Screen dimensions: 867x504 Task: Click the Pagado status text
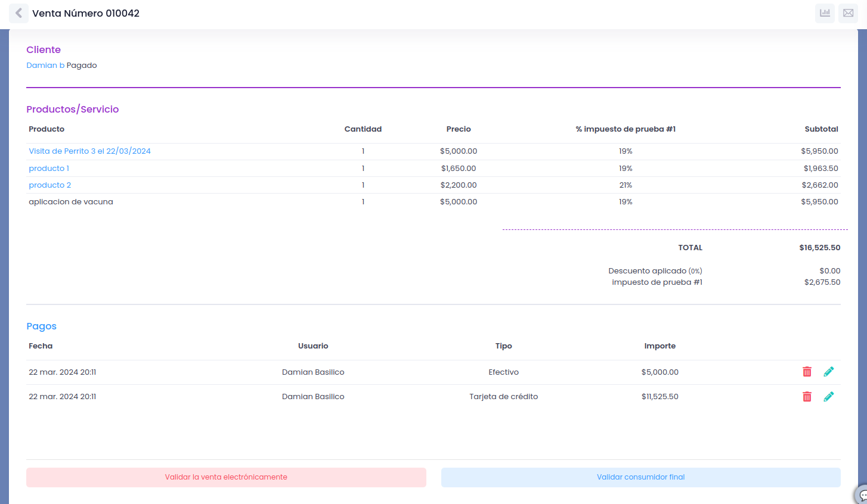pyautogui.click(x=82, y=66)
